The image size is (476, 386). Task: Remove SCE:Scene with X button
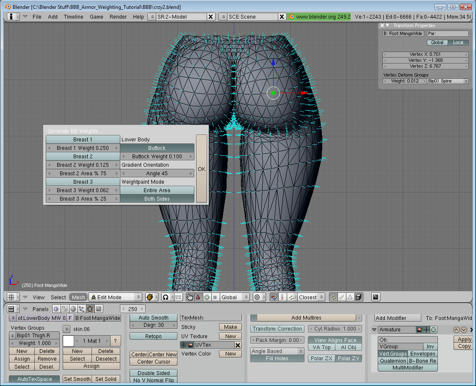point(282,16)
